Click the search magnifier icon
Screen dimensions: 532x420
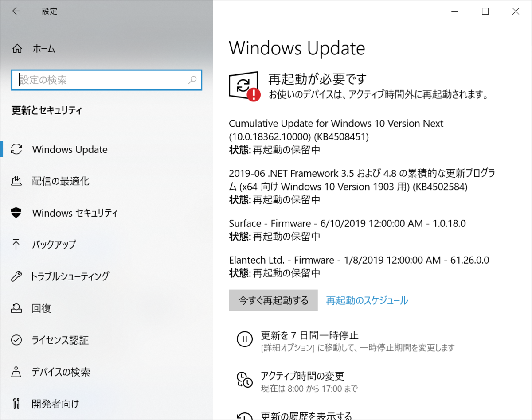[192, 80]
